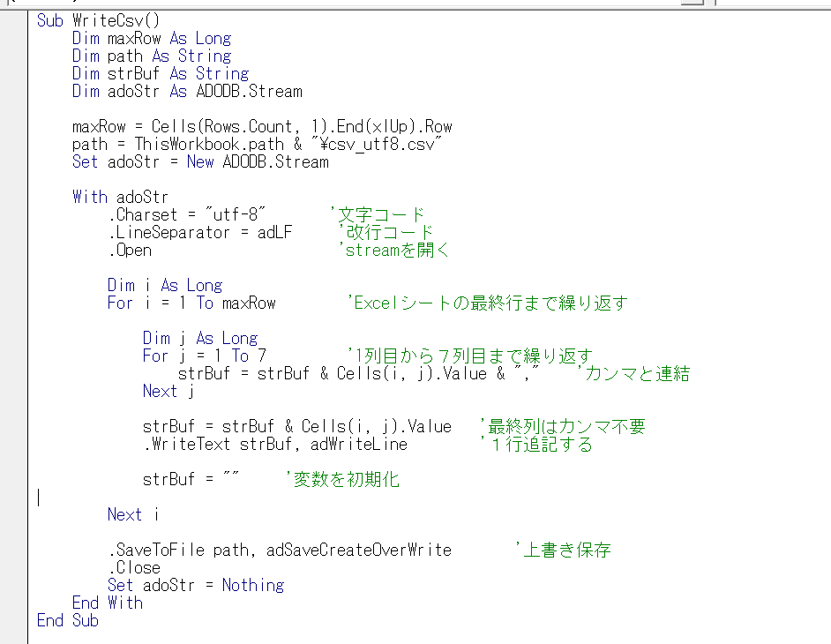Image resolution: width=831 pixels, height=644 pixels.
Task: Click the "¥csv_utf8.csv" string literal
Action: pyautogui.click(x=377, y=144)
